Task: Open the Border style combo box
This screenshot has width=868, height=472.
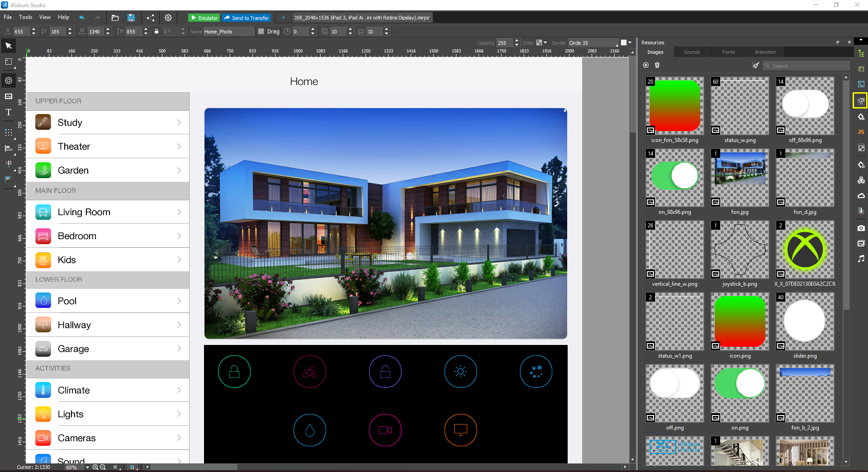Action: 593,43
